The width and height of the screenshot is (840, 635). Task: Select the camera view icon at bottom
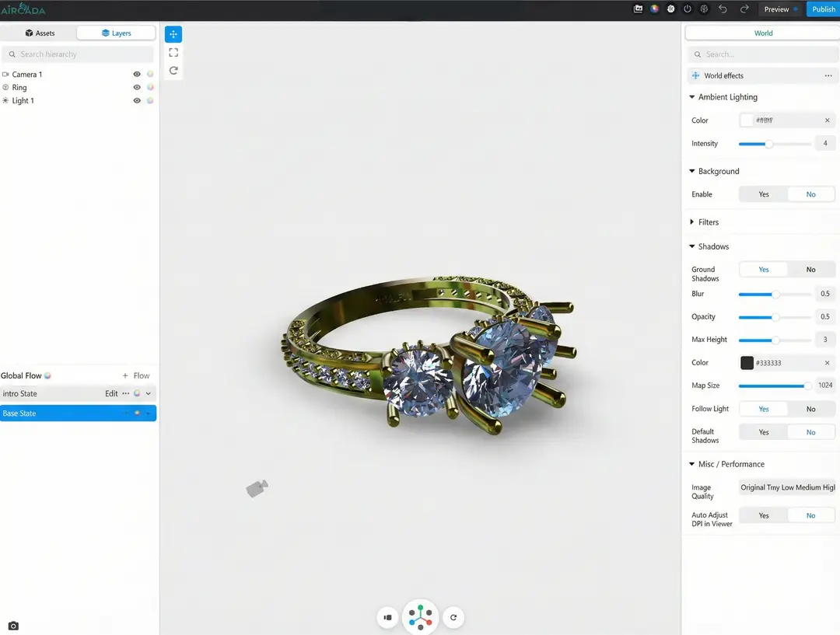pos(387,617)
